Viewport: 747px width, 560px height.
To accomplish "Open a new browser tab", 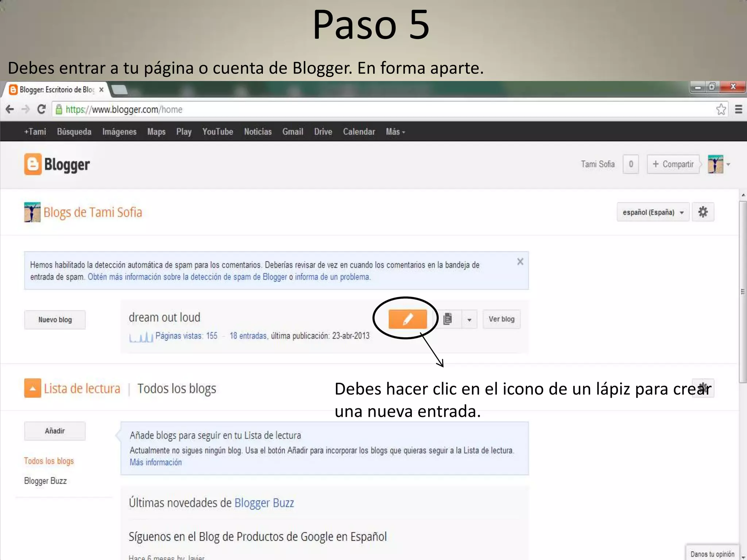I will [119, 89].
